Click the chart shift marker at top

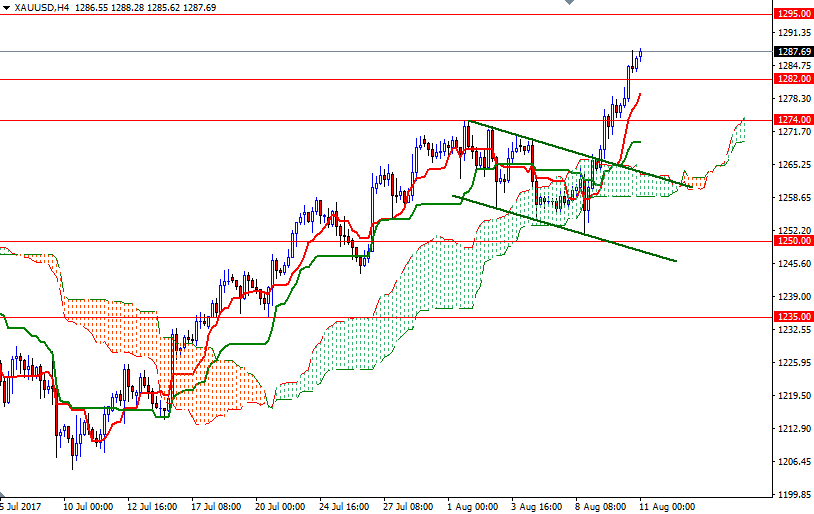point(569,2)
